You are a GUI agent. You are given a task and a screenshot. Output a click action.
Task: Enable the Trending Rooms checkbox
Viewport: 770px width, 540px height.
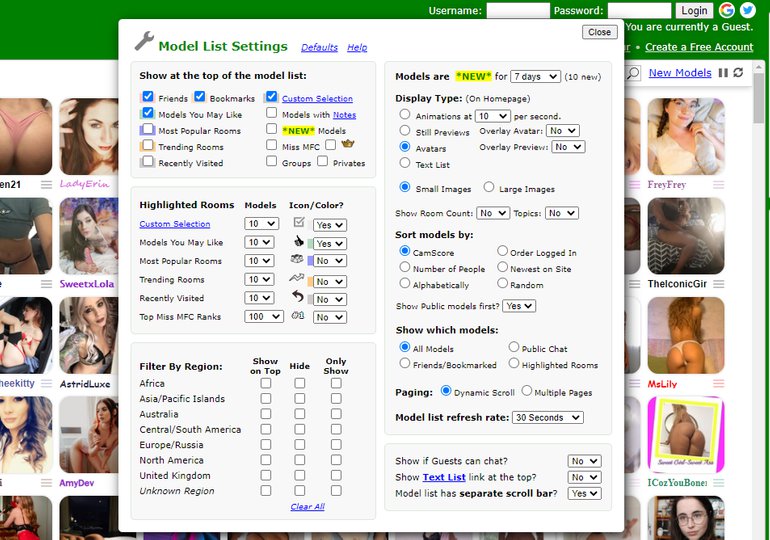point(148,145)
